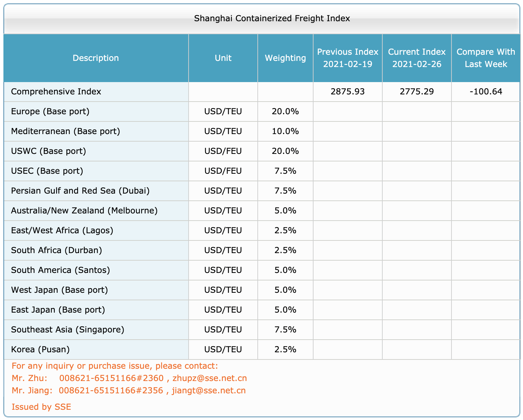Select the Comprehensive Index row label
This screenshot has height=420, width=523.
pyautogui.click(x=56, y=92)
